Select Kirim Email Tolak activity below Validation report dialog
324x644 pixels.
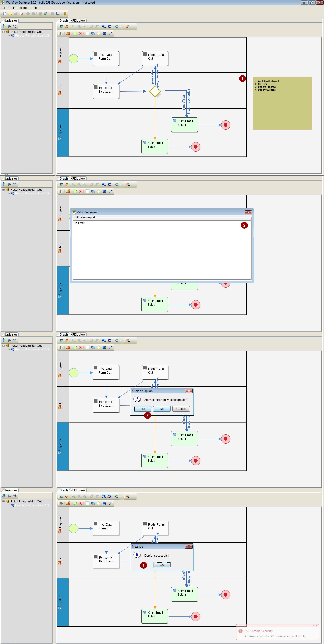154,304
